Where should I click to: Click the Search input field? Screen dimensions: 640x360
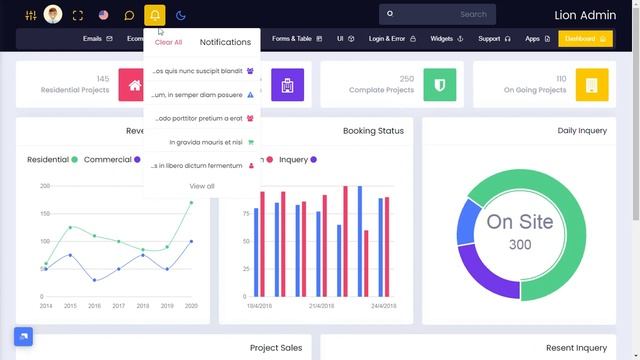pyautogui.click(x=437, y=14)
